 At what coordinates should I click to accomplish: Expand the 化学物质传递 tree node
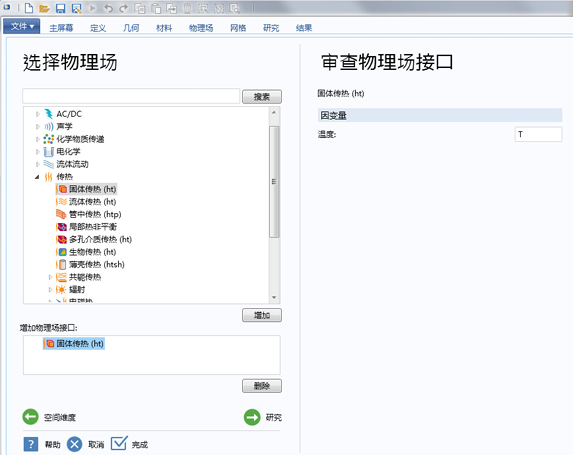37,139
